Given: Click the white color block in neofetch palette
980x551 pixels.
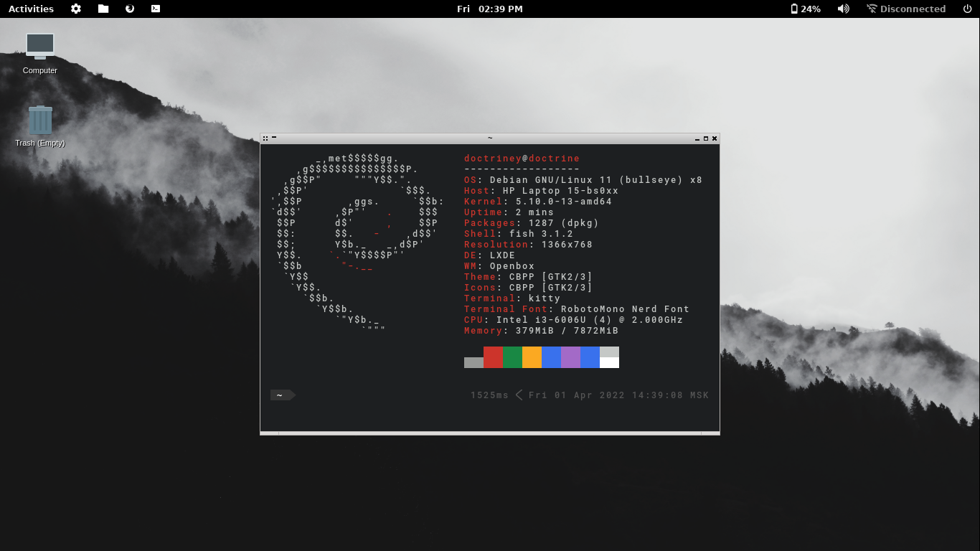Looking at the screenshot, I should (x=609, y=362).
